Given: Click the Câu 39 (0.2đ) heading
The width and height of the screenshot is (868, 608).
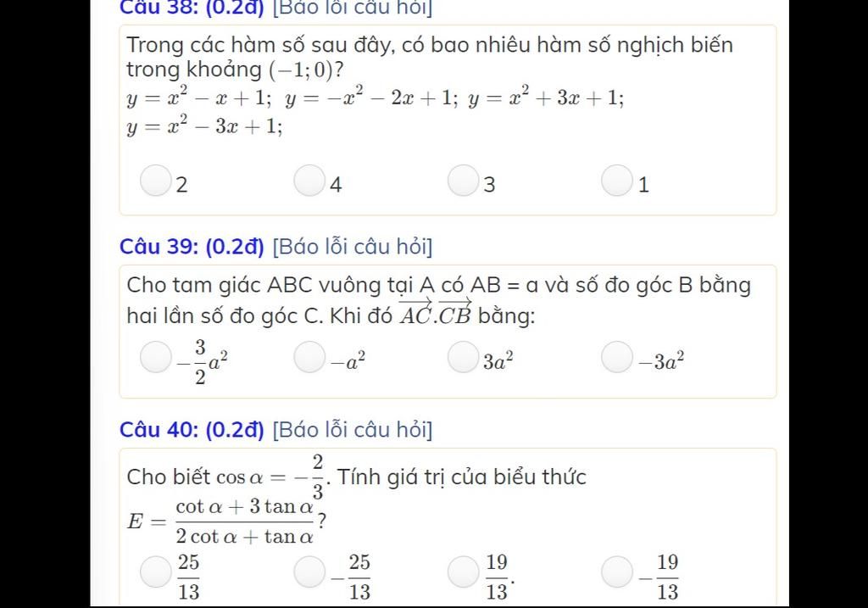Looking at the screenshot, I should point(192,247).
